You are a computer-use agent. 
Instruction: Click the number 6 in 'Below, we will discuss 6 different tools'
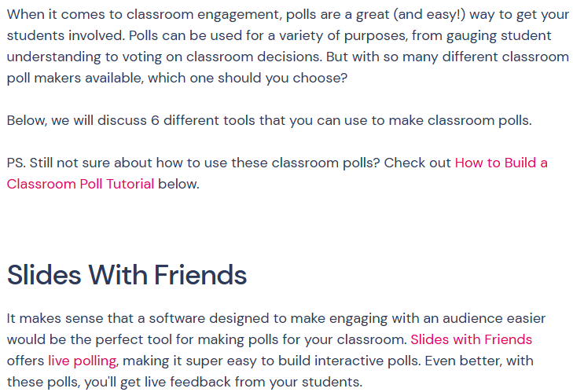click(x=155, y=120)
